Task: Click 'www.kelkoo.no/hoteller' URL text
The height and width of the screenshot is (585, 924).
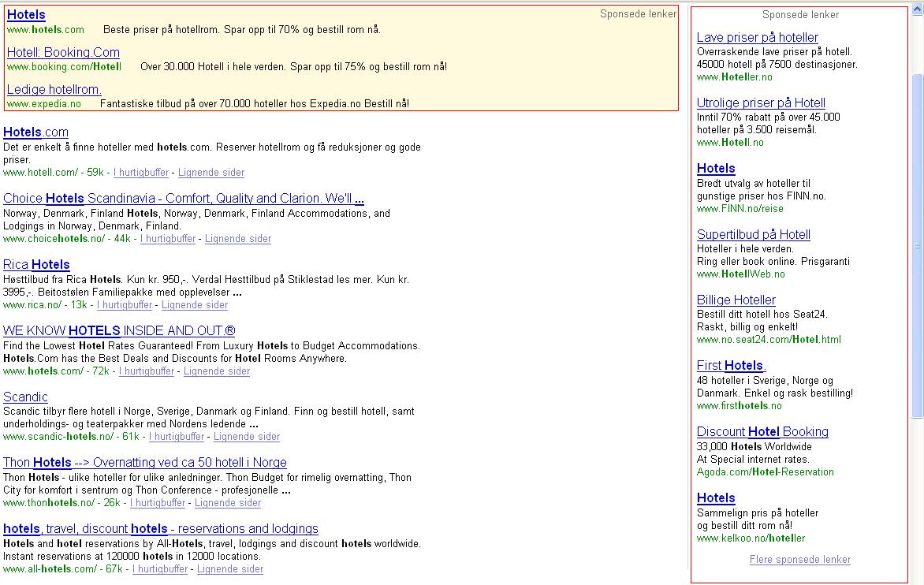Action: point(751,538)
